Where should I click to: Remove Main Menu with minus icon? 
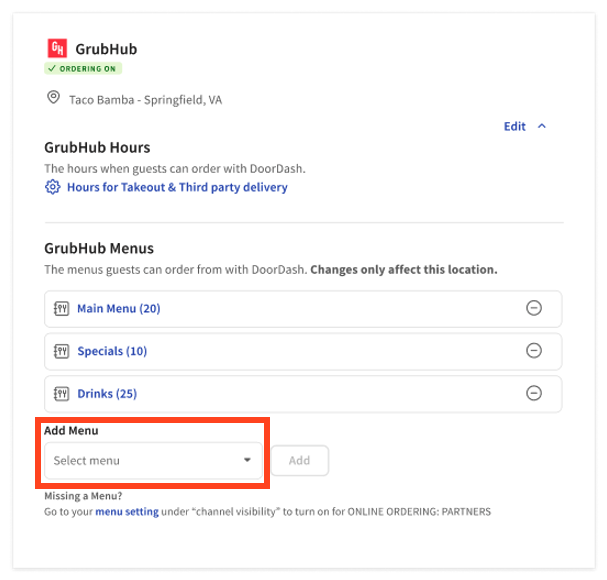tap(534, 309)
